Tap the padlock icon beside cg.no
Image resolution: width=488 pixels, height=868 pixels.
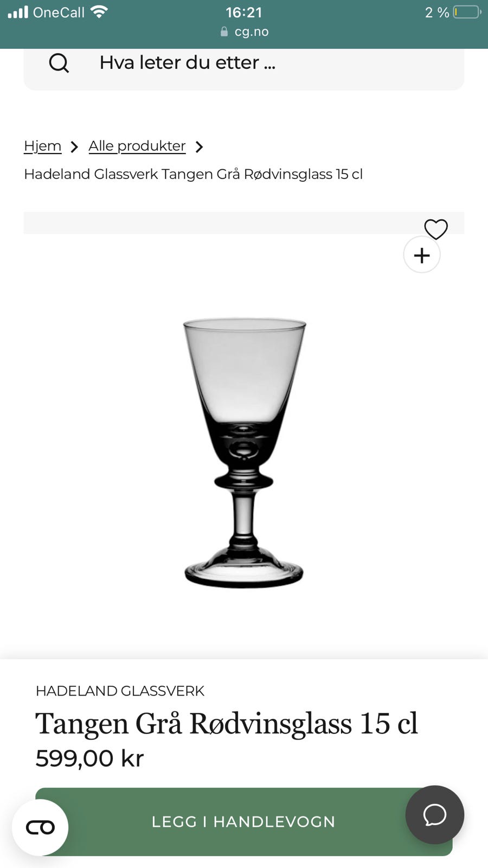coord(224,31)
